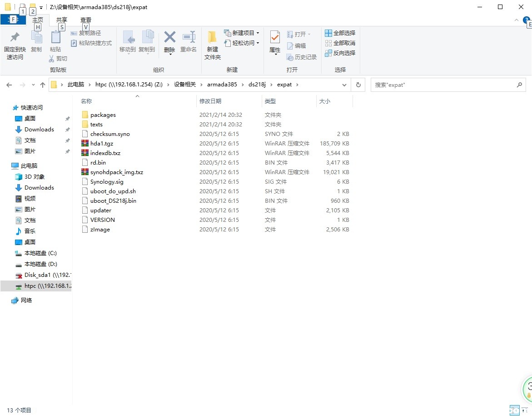Screen dimensions: 532x416
Task: Select the synohdpack_img.txz archive
Action: point(117,172)
